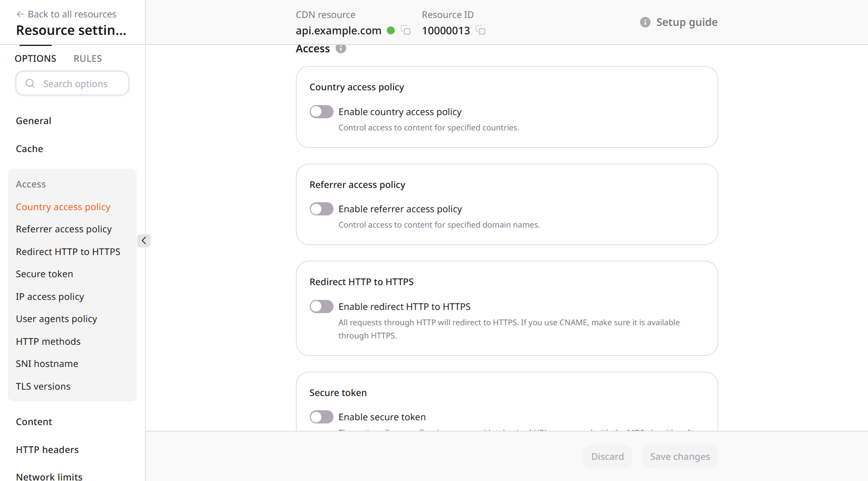This screenshot has height=481, width=868.
Task: Enable the secure token toggle
Action: [x=321, y=417]
